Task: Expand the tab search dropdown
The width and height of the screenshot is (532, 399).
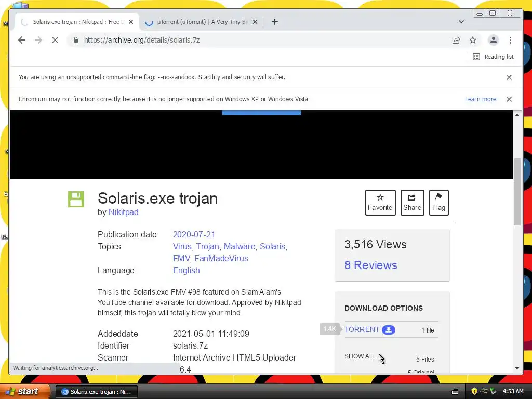Action: [461, 22]
